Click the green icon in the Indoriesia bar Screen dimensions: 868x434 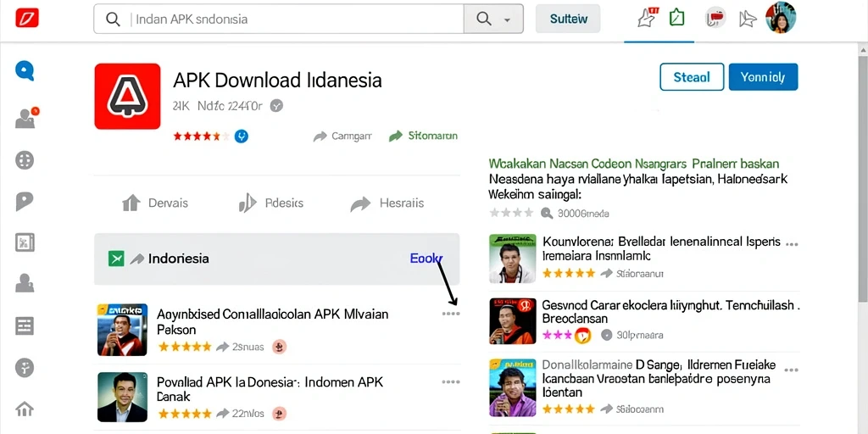116,259
